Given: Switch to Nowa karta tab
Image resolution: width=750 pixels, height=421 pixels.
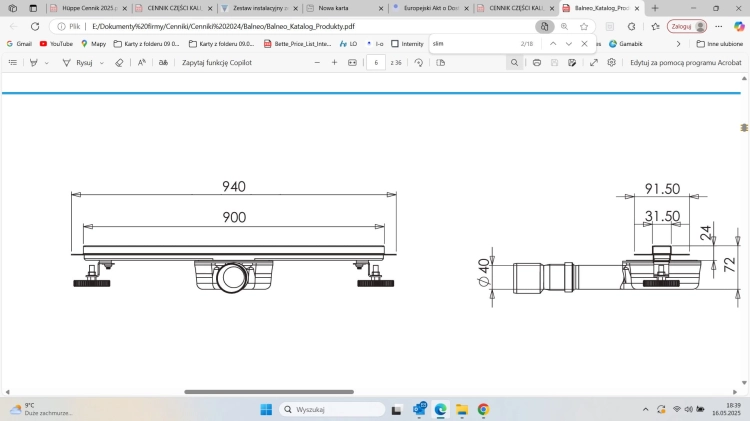Looking at the screenshot, I should 342,8.
